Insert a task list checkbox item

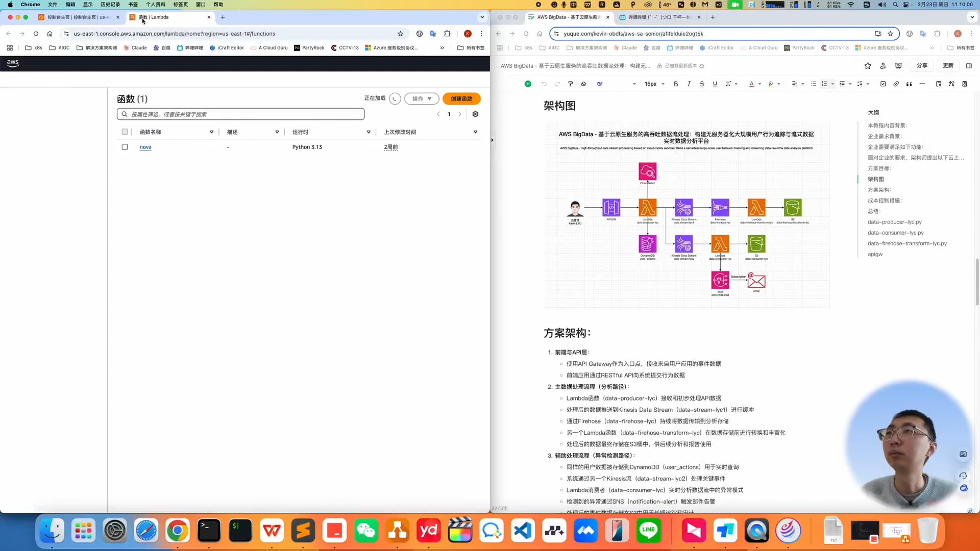(x=883, y=84)
